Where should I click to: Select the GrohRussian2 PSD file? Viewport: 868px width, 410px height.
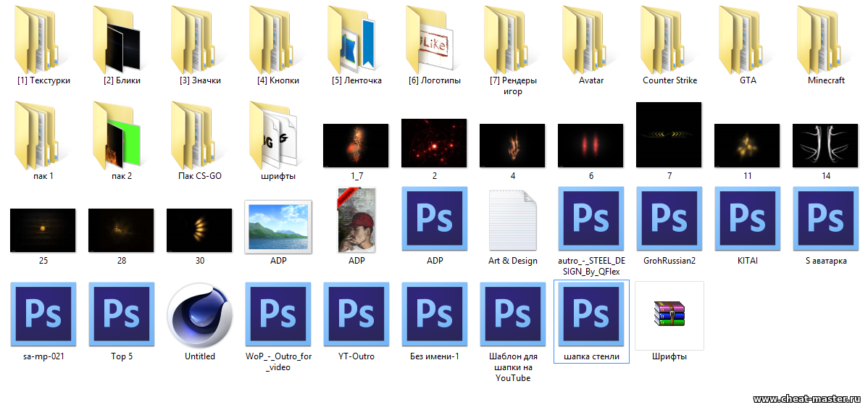click(x=669, y=219)
